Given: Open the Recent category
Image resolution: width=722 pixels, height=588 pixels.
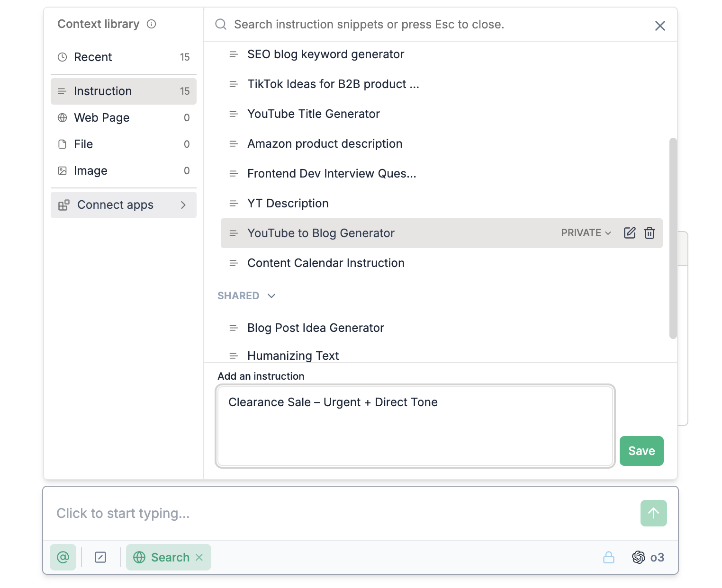Looking at the screenshot, I should click(x=124, y=57).
